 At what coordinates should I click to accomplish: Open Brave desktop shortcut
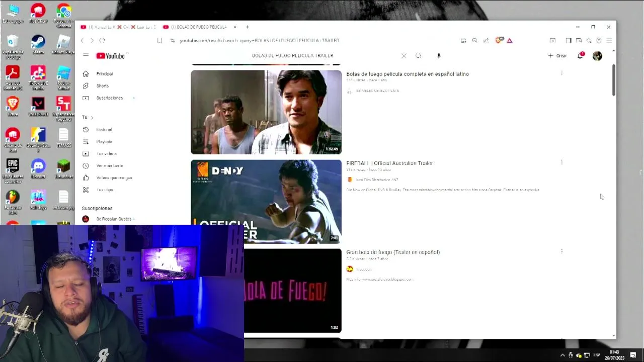pos(13,106)
